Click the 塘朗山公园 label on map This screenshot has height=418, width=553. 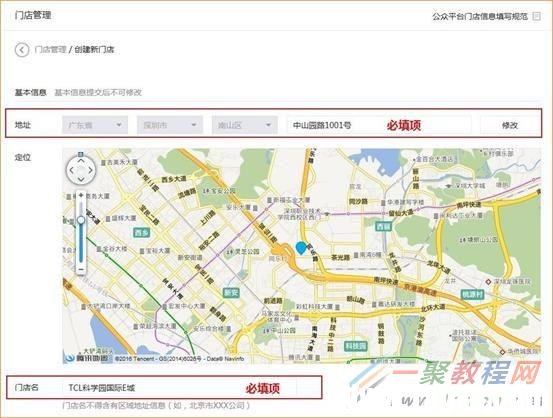tap(479, 240)
